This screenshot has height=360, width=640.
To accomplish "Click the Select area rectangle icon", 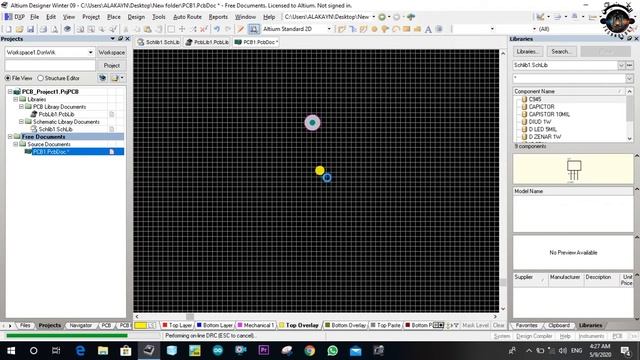I will 171,29.
